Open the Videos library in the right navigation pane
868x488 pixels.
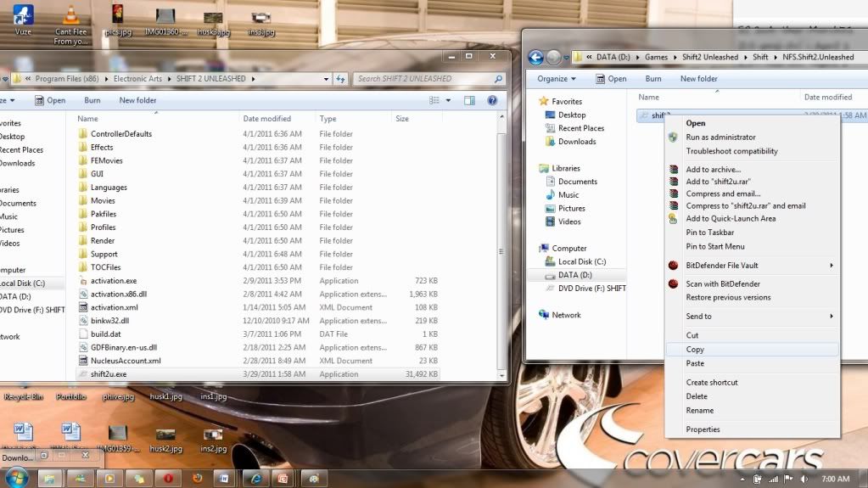pyautogui.click(x=563, y=222)
